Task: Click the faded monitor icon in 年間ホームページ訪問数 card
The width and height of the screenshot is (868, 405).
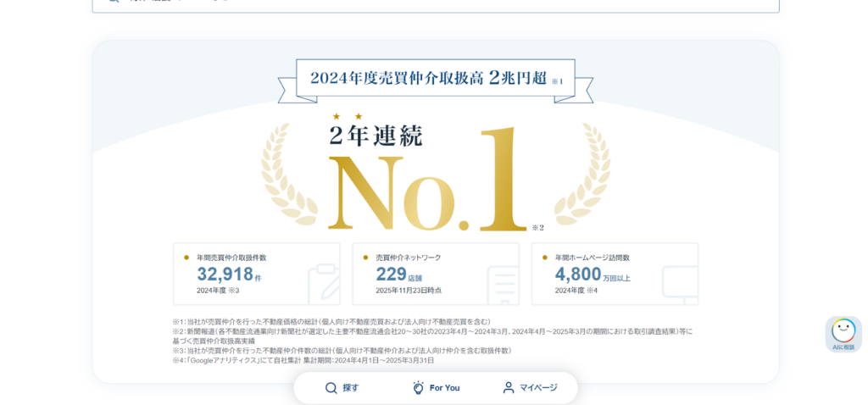Action: pyautogui.click(x=680, y=284)
